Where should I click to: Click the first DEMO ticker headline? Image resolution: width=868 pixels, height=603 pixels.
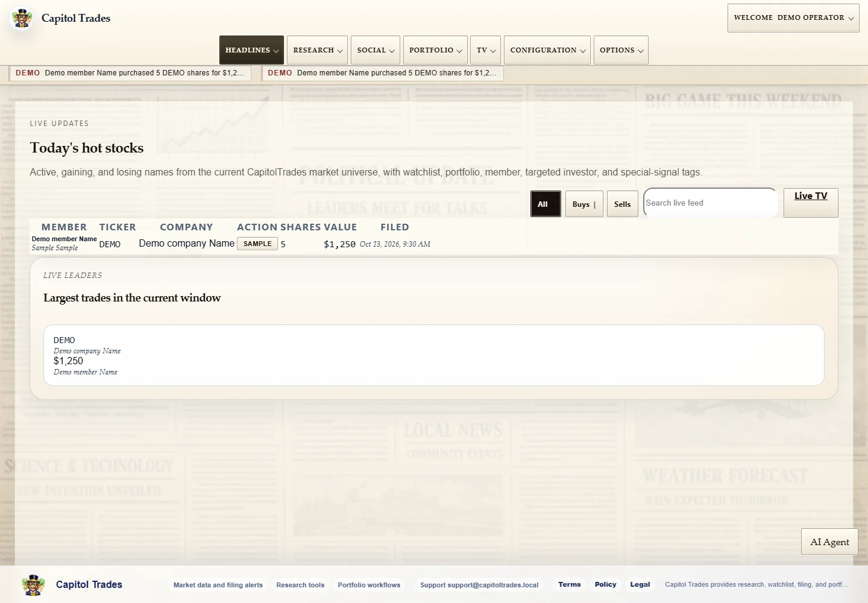[x=130, y=73]
